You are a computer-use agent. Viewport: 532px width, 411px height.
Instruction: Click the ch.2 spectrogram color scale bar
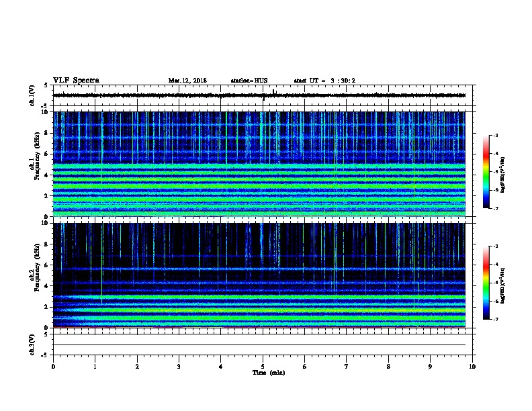[486, 283]
